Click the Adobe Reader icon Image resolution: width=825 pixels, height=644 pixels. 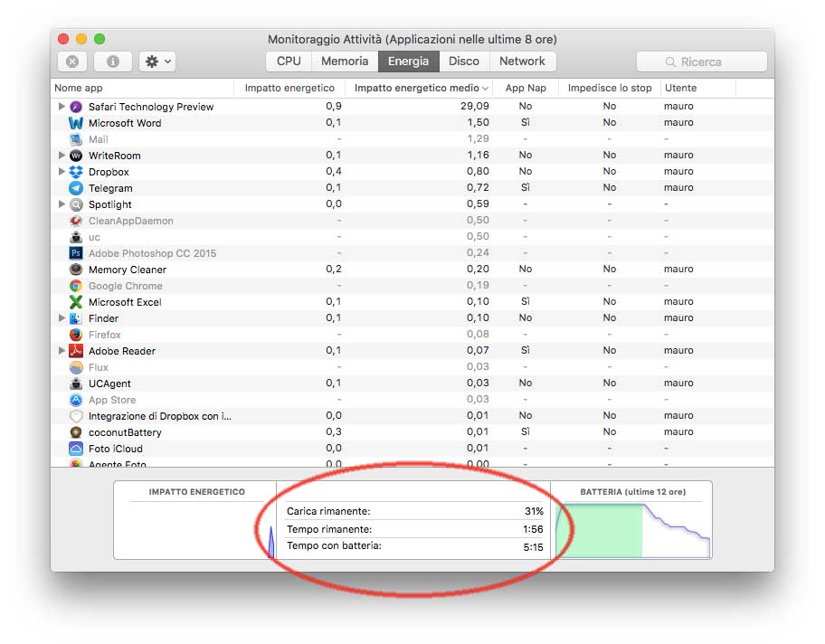coord(76,351)
